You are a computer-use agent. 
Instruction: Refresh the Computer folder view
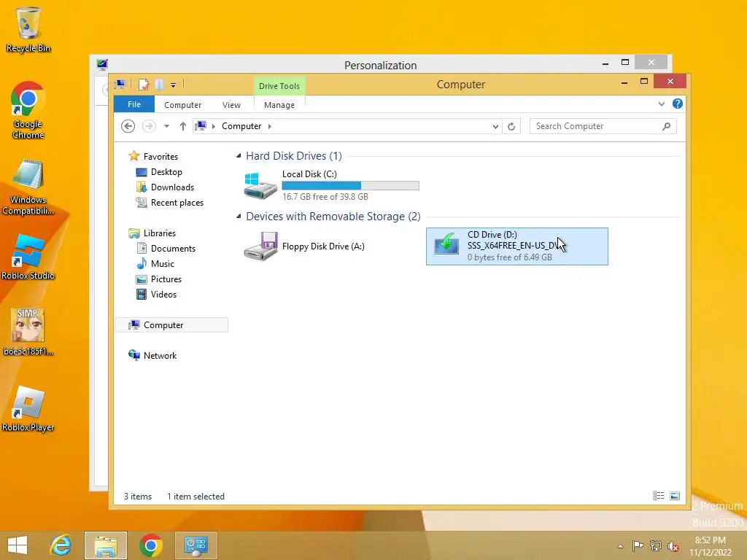point(511,126)
